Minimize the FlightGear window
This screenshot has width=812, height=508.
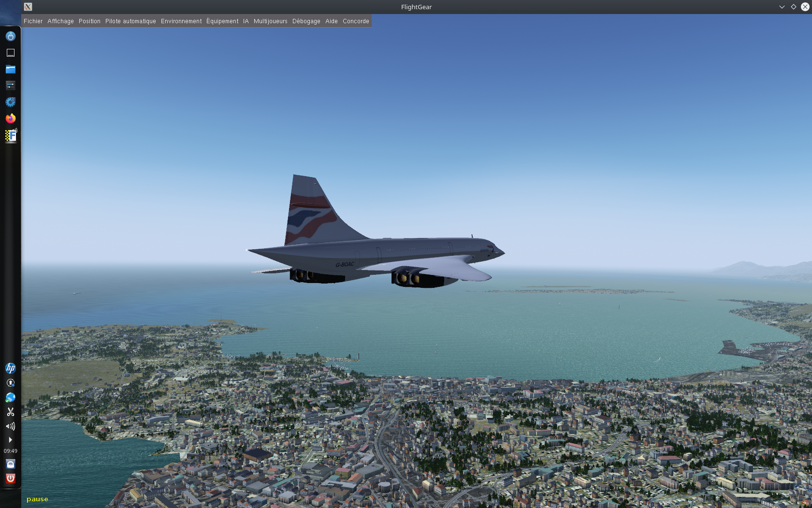click(x=782, y=7)
